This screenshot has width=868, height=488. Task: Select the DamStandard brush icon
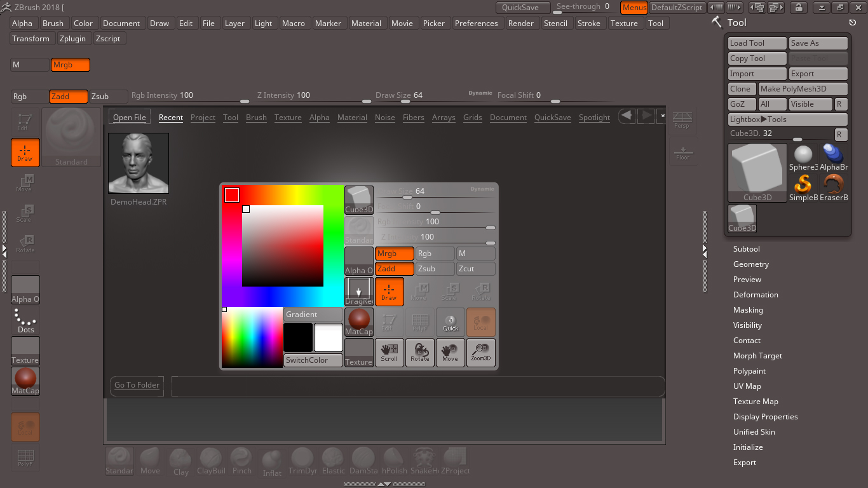(363, 461)
